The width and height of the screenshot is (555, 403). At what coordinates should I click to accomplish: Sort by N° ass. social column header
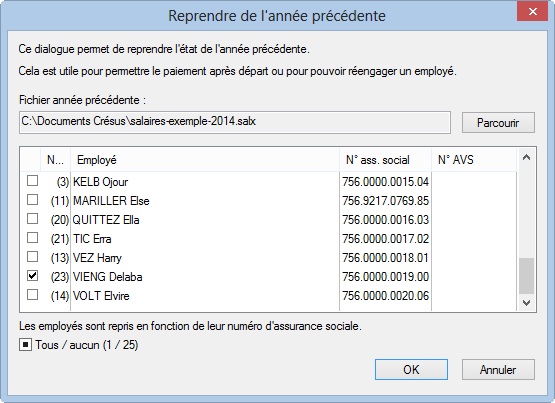click(385, 160)
